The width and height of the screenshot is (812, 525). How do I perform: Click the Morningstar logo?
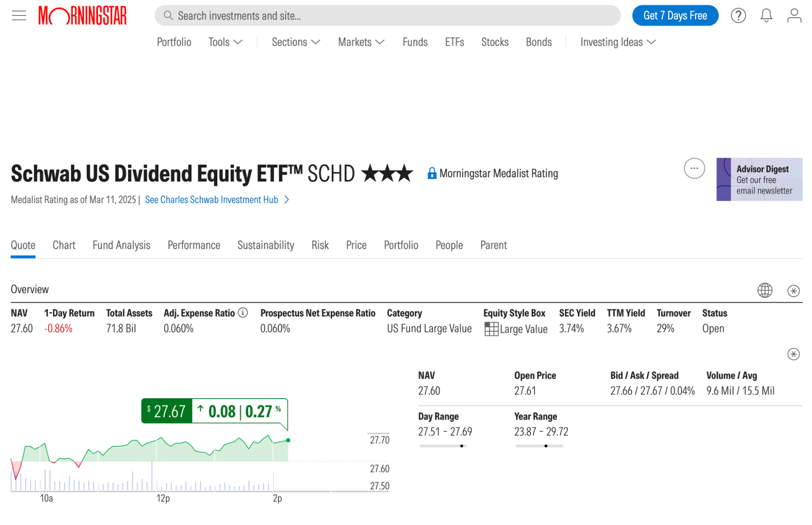[x=82, y=15]
